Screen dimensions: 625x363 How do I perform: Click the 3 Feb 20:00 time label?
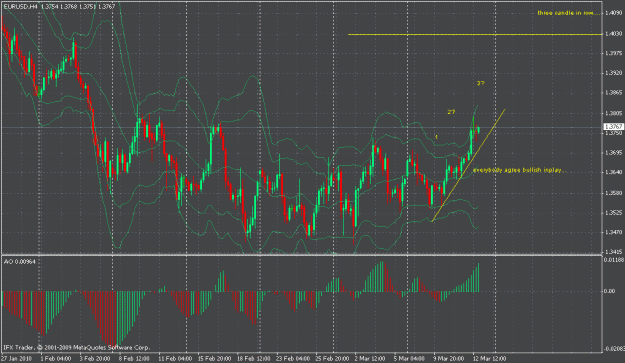[95, 358]
